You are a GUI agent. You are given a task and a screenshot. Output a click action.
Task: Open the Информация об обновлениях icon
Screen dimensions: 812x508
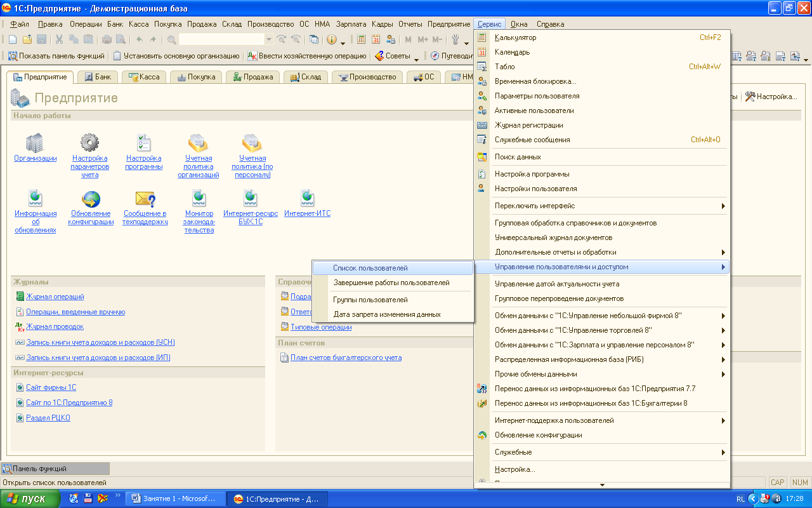point(36,198)
